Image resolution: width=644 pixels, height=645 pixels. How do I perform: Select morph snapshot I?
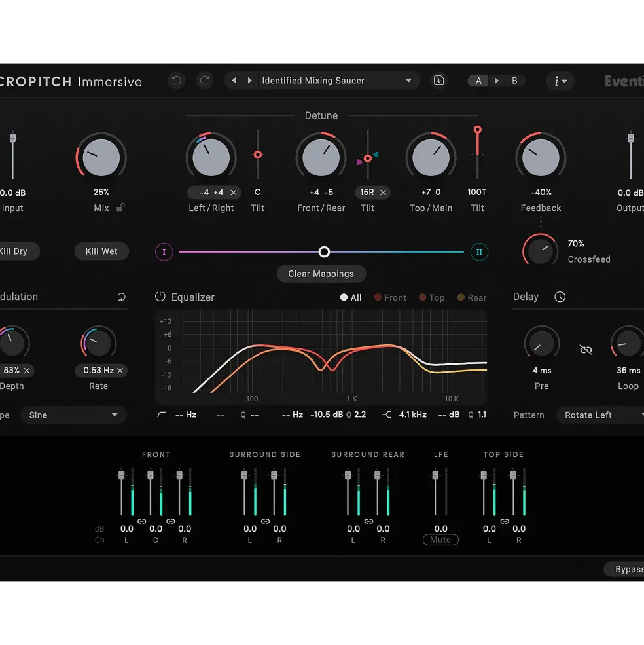pos(164,252)
